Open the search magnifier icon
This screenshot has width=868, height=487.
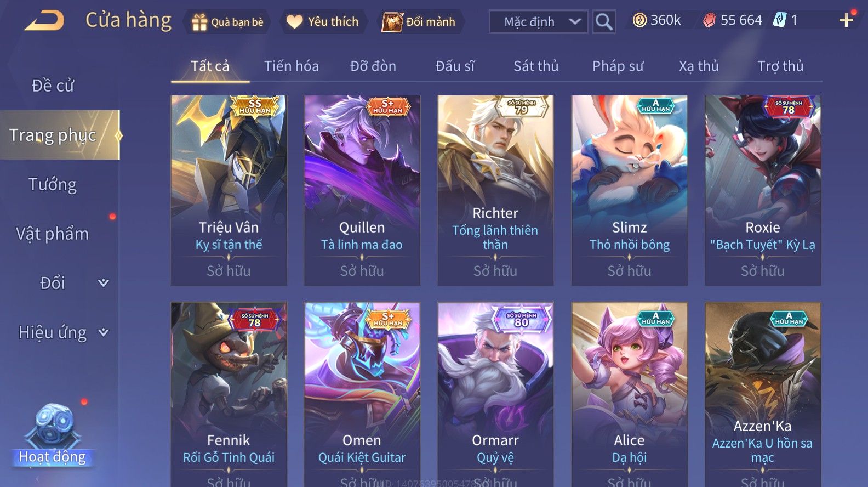[604, 22]
